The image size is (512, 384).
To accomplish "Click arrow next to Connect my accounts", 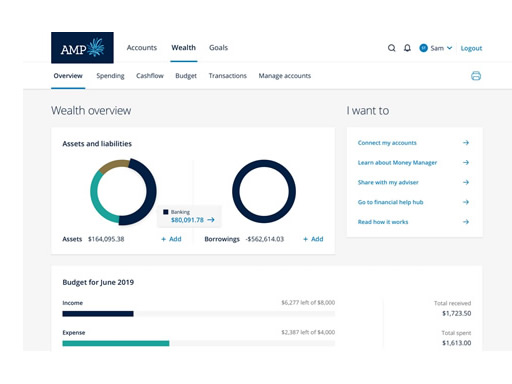I will coord(466,143).
